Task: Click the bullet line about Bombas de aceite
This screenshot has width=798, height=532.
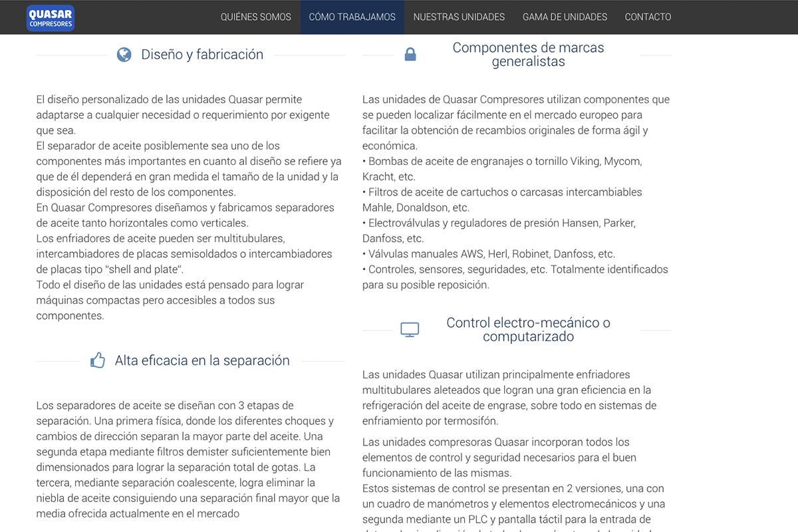Action: click(502, 169)
